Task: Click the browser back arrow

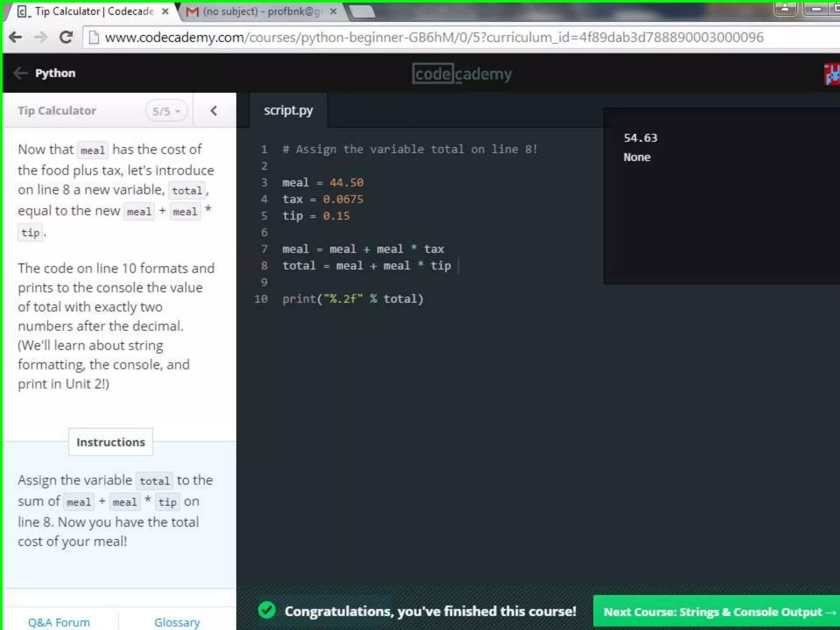Action: point(16,38)
